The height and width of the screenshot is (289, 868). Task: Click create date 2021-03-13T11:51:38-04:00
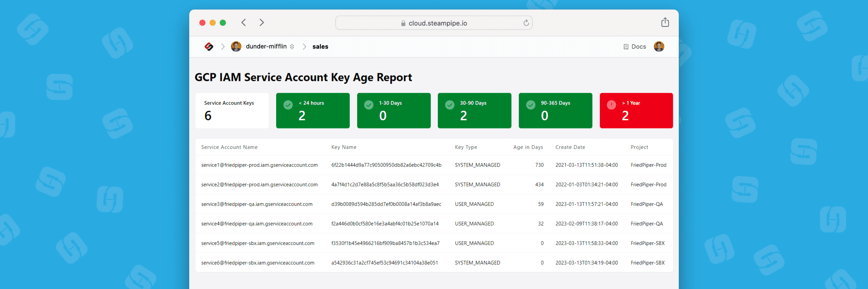click(x=586, y=165)
